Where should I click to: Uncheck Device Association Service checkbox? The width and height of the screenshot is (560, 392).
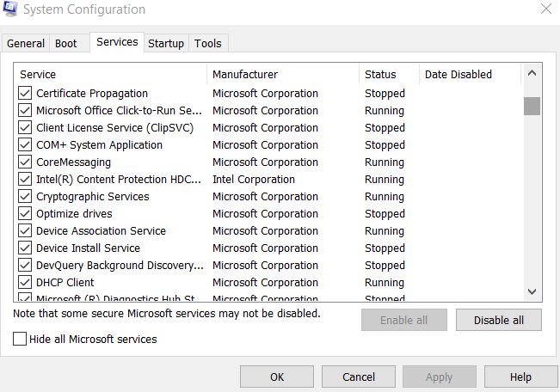pos(25,230)
